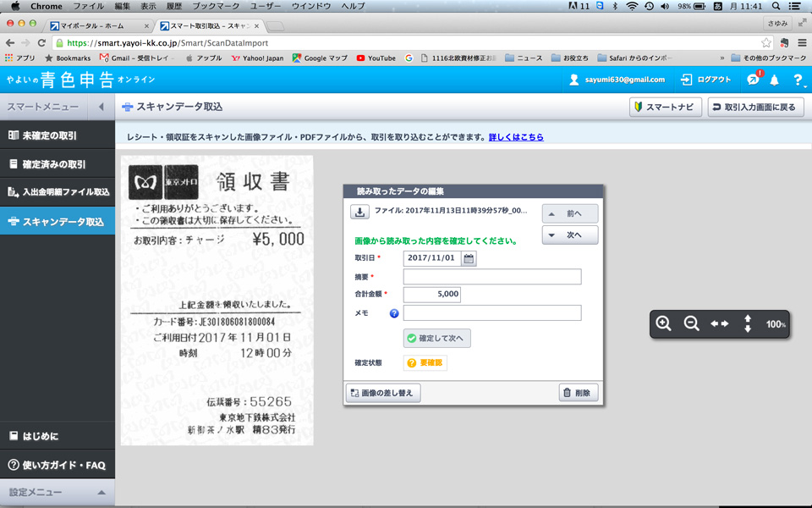Click 取引入力画面に戻る button
The image size is (812, 508).
pyautogui.click(x=755, y=108)
